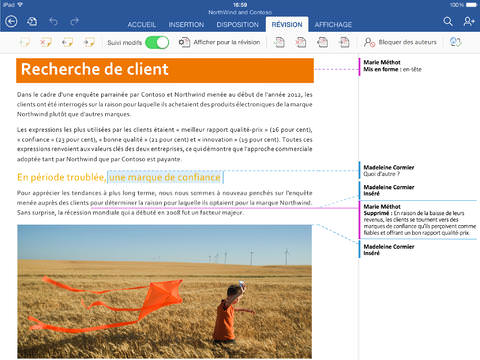This screenshot has width=480, height=360.
Task: Switch to the INSERTION tab
Action: click(186, 25)
